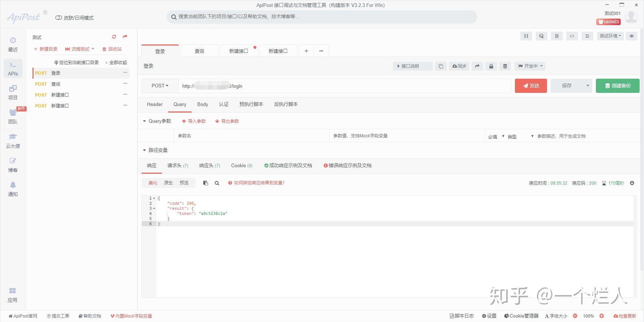The width and height of the screenshot is (644, 322).
Task: Click the request URL input field
Action: [345, 86]
